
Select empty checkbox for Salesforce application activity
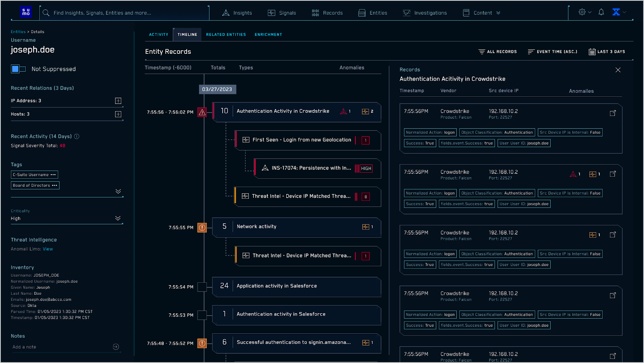point(202,287)
